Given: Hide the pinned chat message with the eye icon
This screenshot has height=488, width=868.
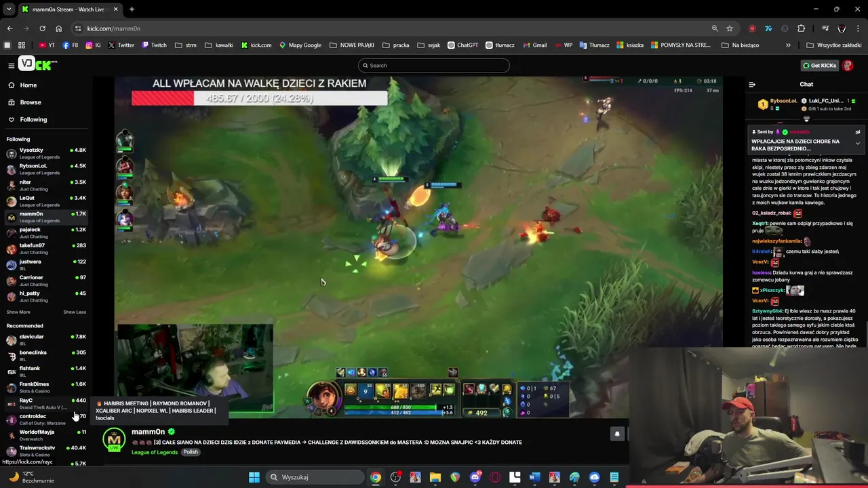Looking at the screenshot, I should pos(857,132).
